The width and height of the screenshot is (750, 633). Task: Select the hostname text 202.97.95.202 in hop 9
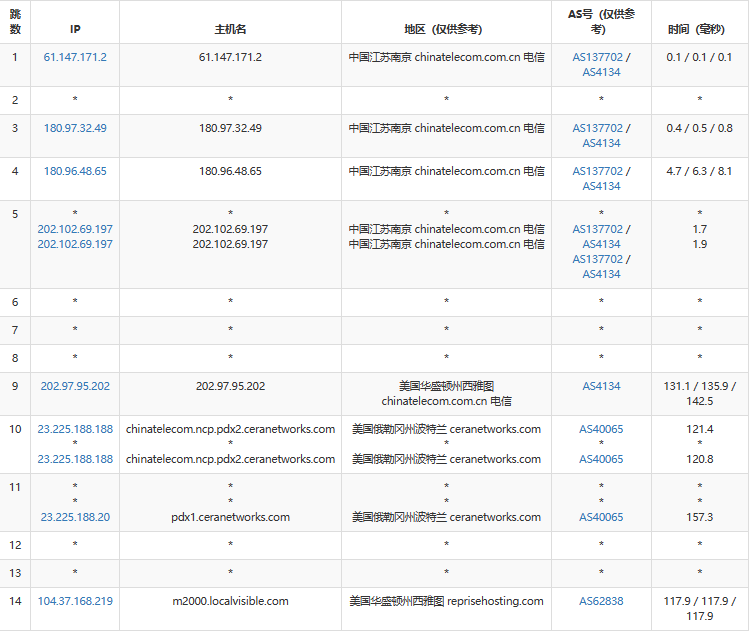pyautogui.click(x=231, y=386)
